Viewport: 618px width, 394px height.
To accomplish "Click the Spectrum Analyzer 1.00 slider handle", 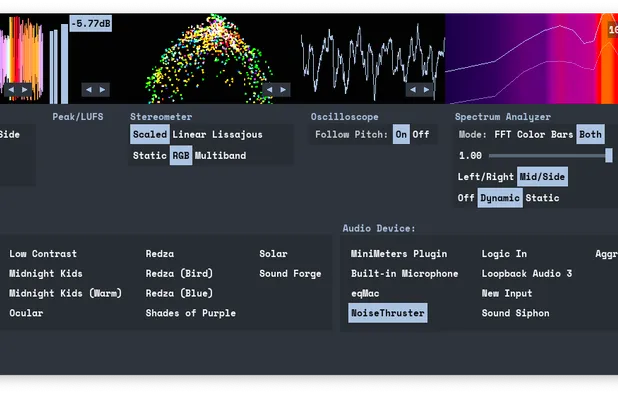I will (609, 156).
